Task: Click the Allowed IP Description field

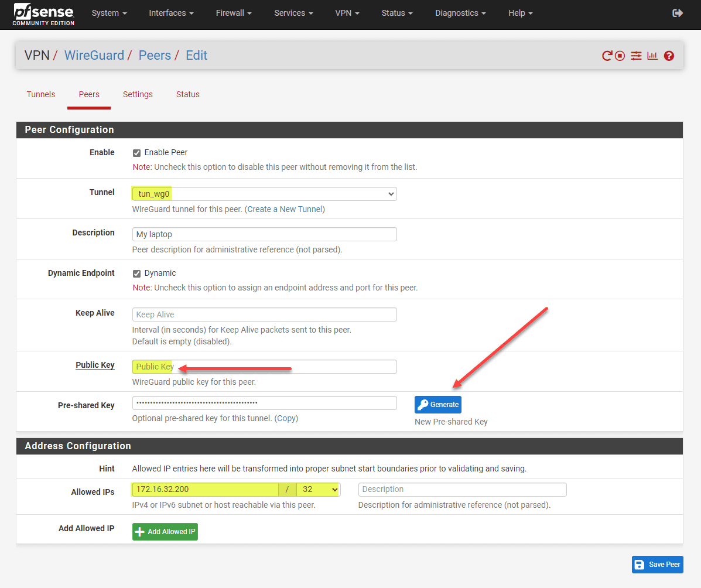Action: point(462,489)
